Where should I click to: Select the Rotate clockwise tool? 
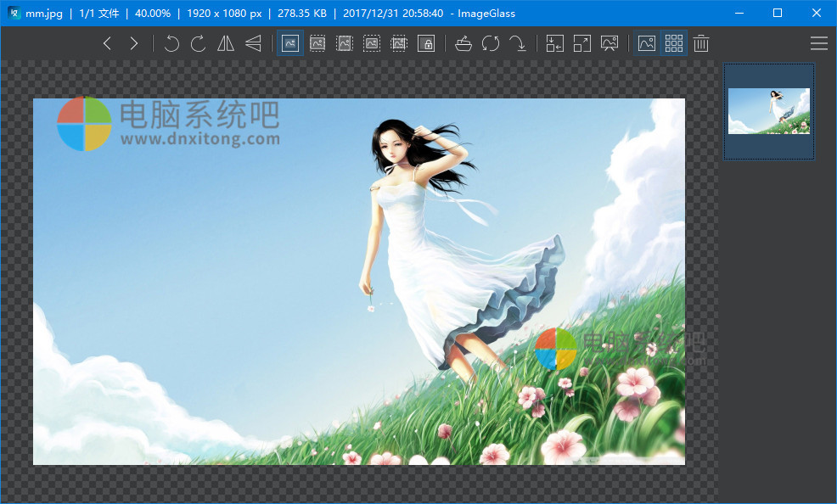199,42
